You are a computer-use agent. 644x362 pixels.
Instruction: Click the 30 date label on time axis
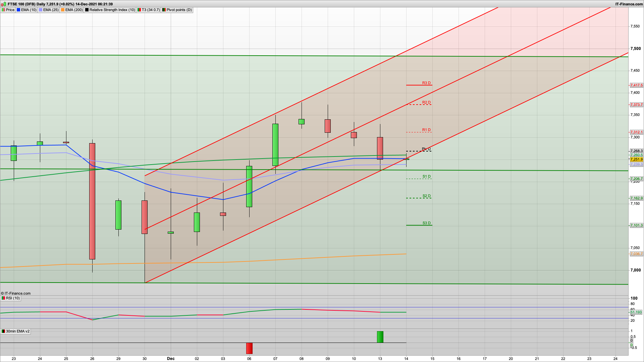click(145, 359)
